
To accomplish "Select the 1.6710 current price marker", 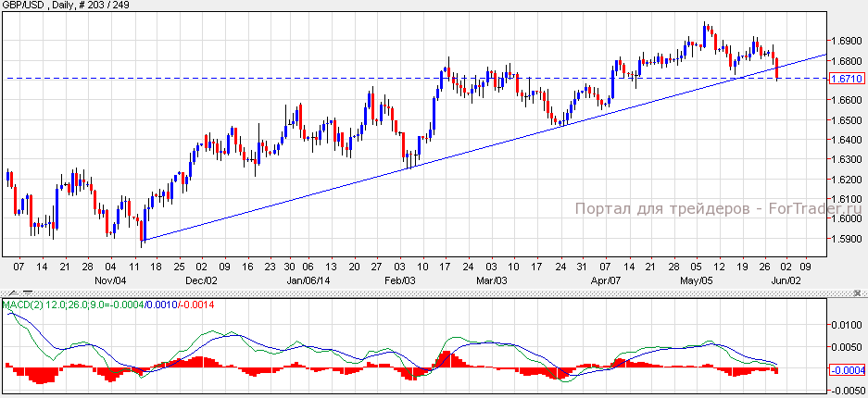I will coord(847,80).
